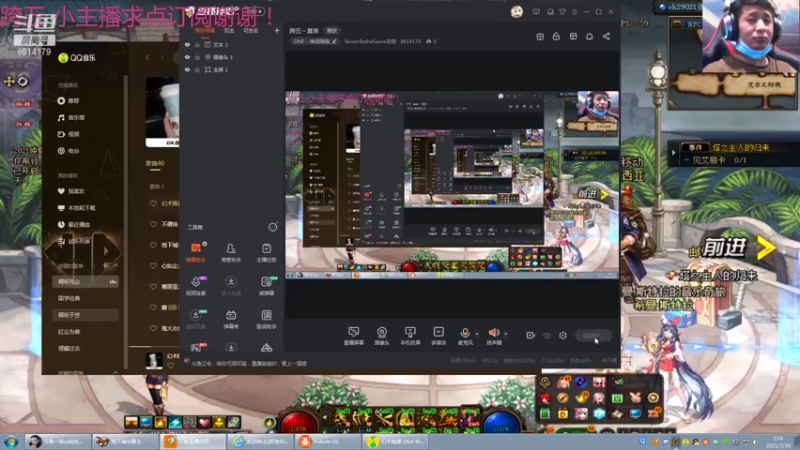The image size is (800, 450).
Task: Click the start broadcast button
Action: pyautogui.click(x=593, y=335)
